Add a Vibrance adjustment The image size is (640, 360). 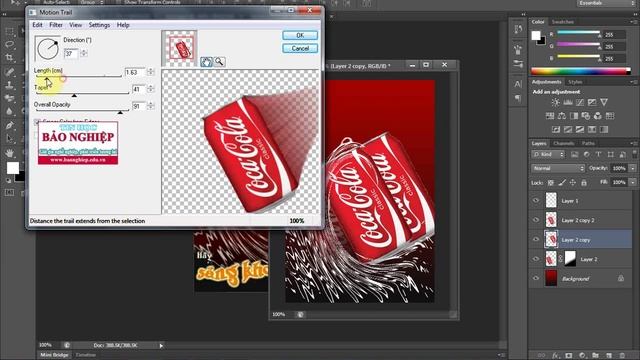point(604,102)
